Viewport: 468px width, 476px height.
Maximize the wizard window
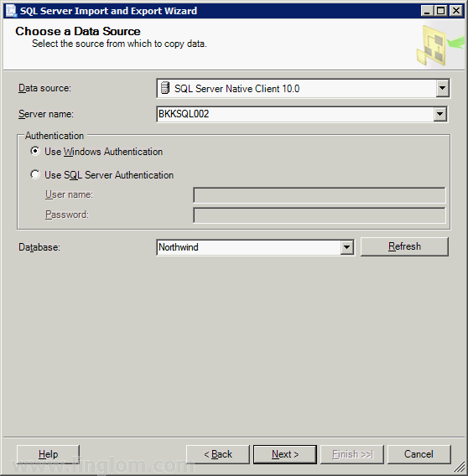coord(440,11)
